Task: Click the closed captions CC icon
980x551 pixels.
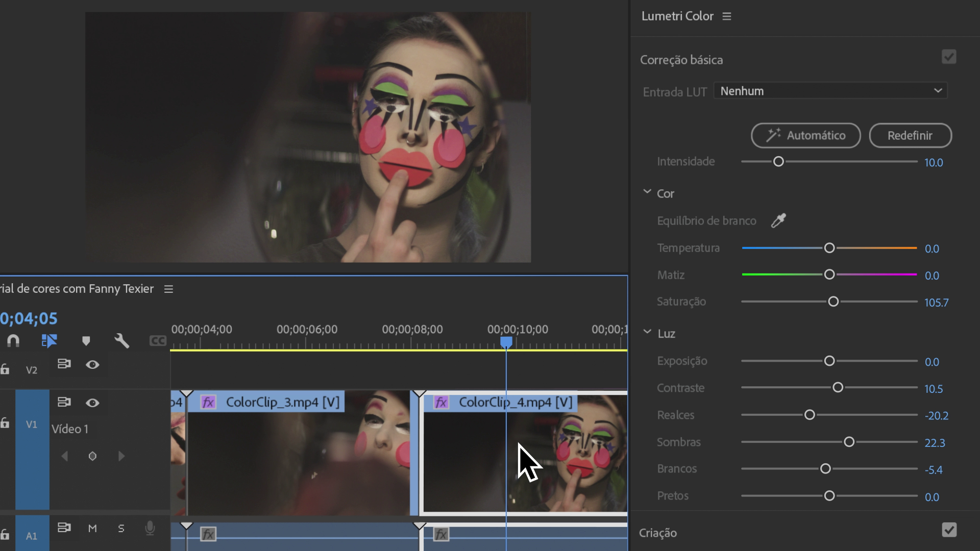Action: click(x=158, y=341)
